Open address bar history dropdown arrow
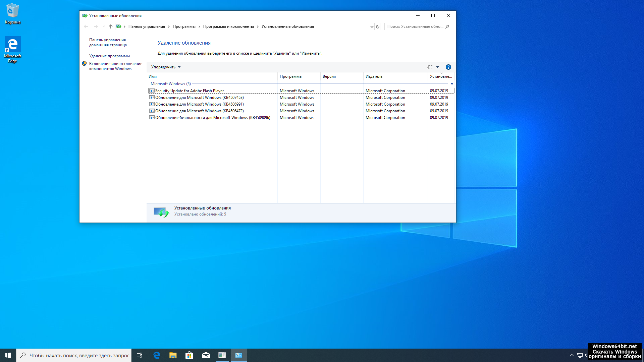The width and height of the screenshot is (644, 362). [x=372, y=26]
